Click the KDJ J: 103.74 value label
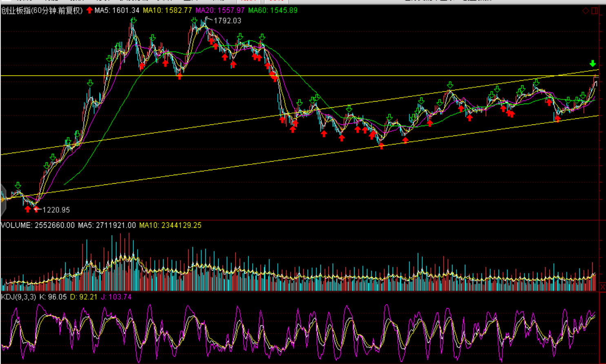This screenshot has width=606, height=364. click(116, 297)
